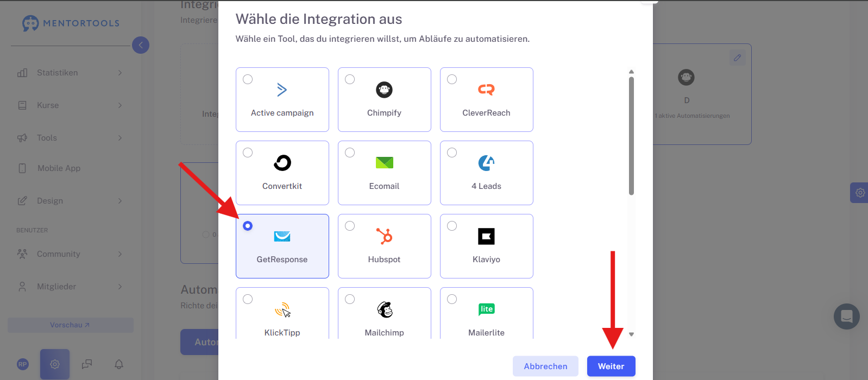Click the scrollbar thumb in integration list
The width and height of the screenshot is (868, 380).
(631, 136)
